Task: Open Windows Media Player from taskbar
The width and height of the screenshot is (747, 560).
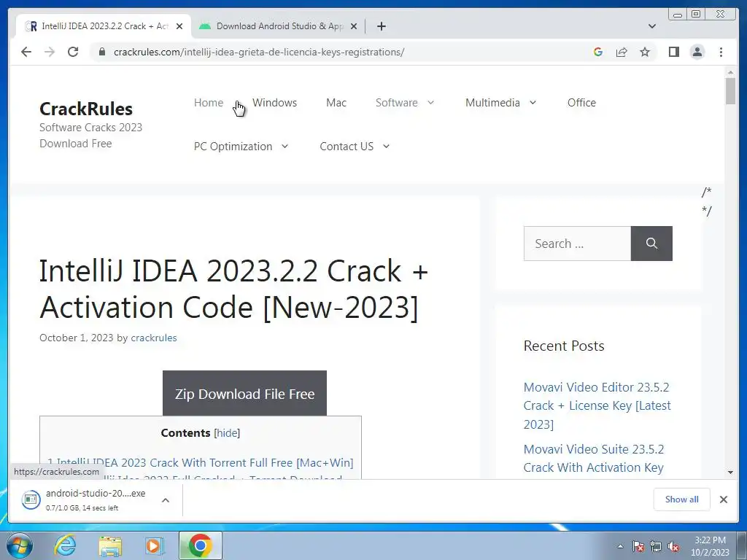Action: pyautogui.click(x=153, y=545)
